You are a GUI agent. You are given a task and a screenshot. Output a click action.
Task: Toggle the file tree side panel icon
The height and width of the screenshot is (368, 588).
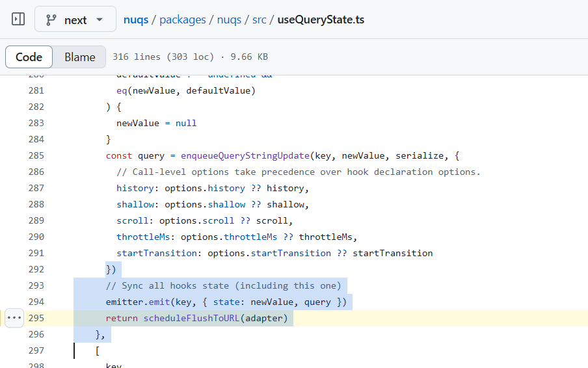[18, 19]
